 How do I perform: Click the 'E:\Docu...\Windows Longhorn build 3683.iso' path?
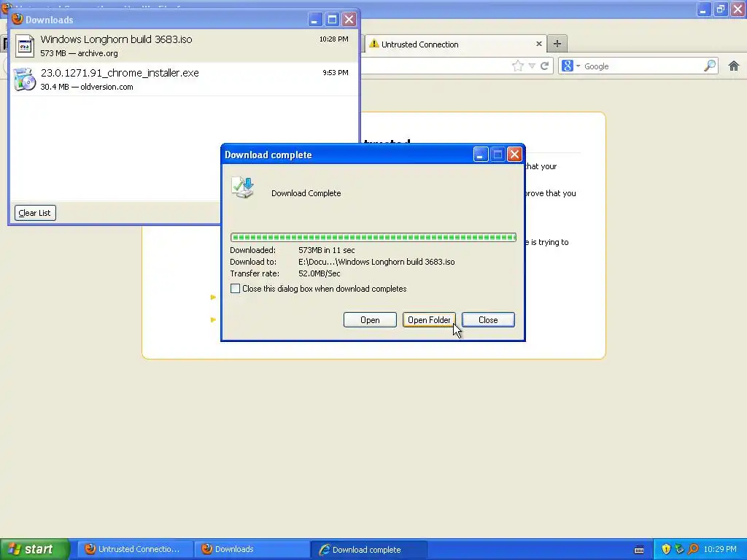pyautogui.click(x=376, y=262)
